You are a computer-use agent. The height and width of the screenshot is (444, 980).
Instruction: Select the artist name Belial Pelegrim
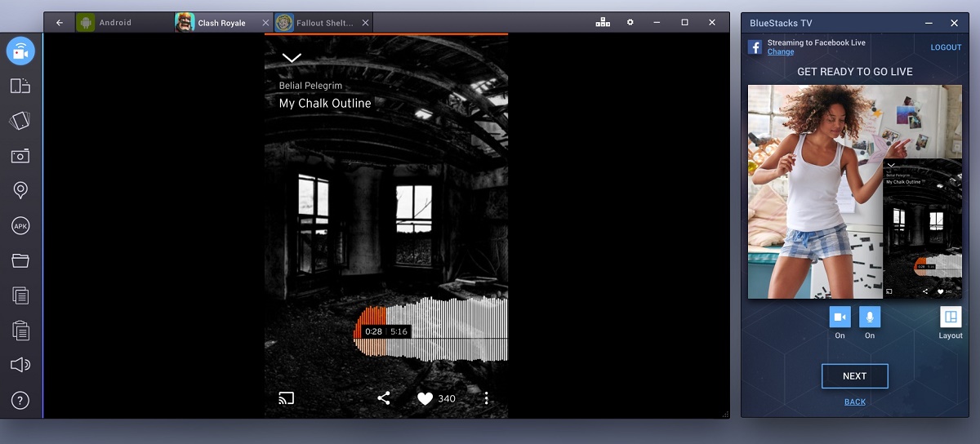point(310,86)
